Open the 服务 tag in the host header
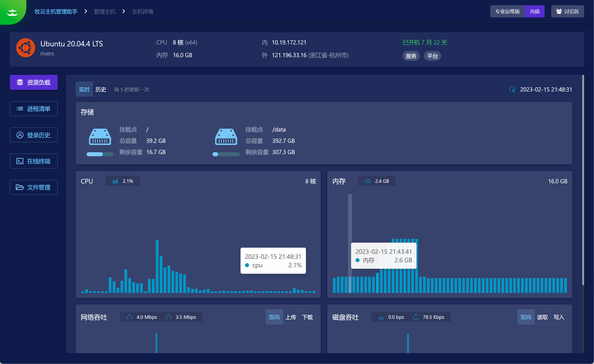The height and width of the screenshot is (364, 594). coord(411,56)
